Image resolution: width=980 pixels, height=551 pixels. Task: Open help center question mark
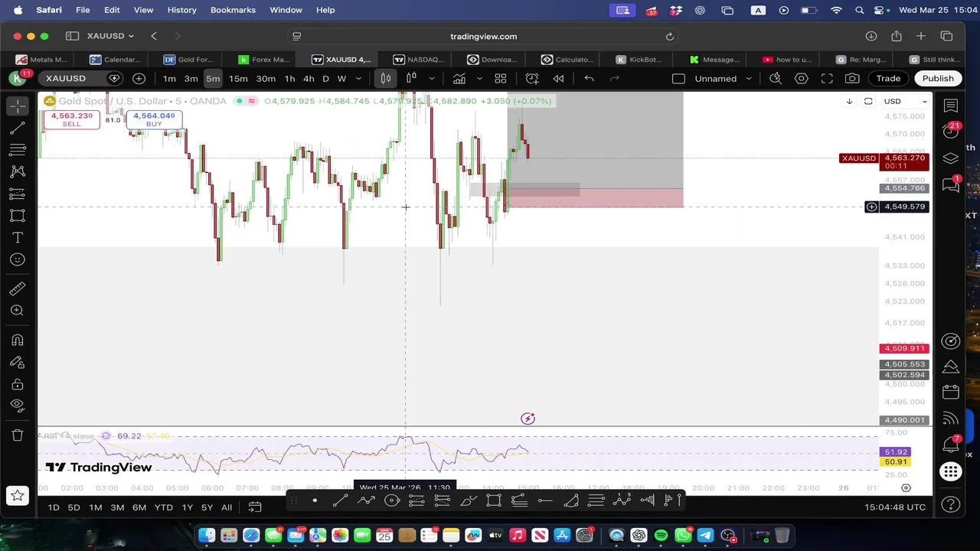click(950, 504)
